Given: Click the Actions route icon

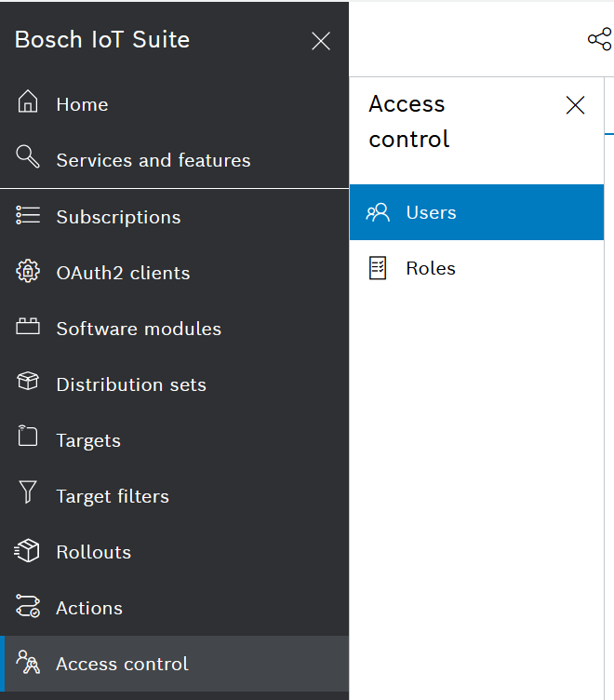Looking at the screenshot, I should (28, 607).
